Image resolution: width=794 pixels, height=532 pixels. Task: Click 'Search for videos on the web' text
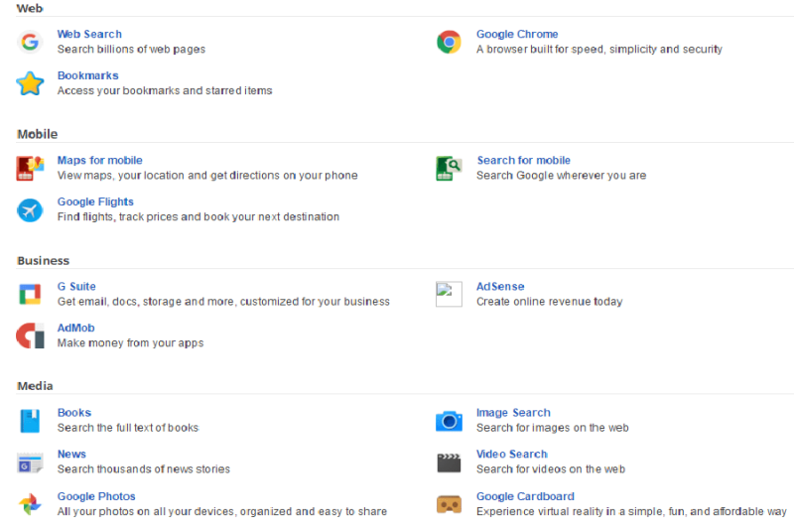(551, 469)
